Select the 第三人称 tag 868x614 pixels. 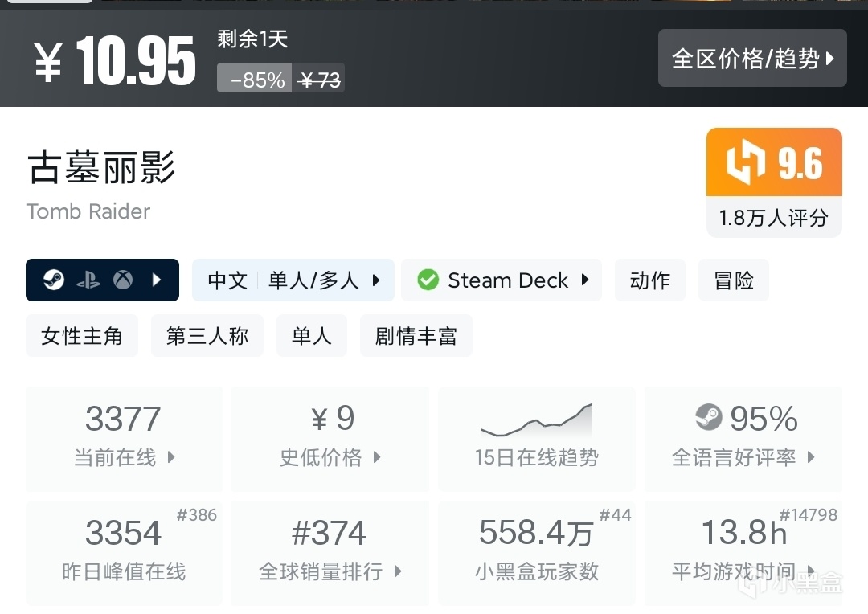[207, 335]
